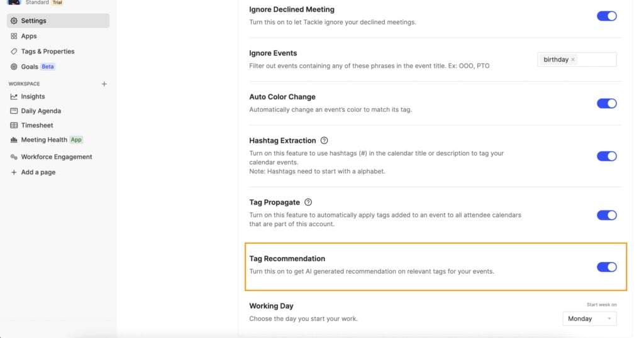644x338 pixels.
Task: Disable the Ignore Declined Meeting toggle
Action: pos(607,16)
